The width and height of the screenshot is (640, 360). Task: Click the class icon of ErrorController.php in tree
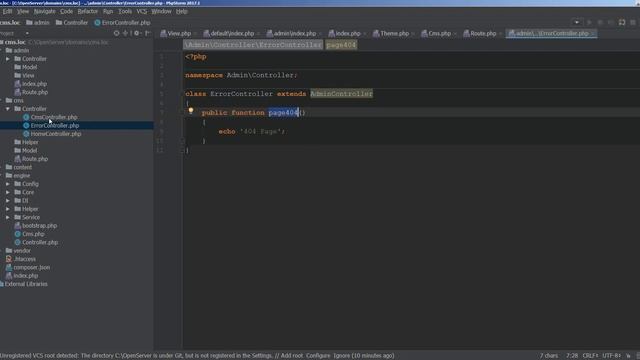tap(26, 126)
